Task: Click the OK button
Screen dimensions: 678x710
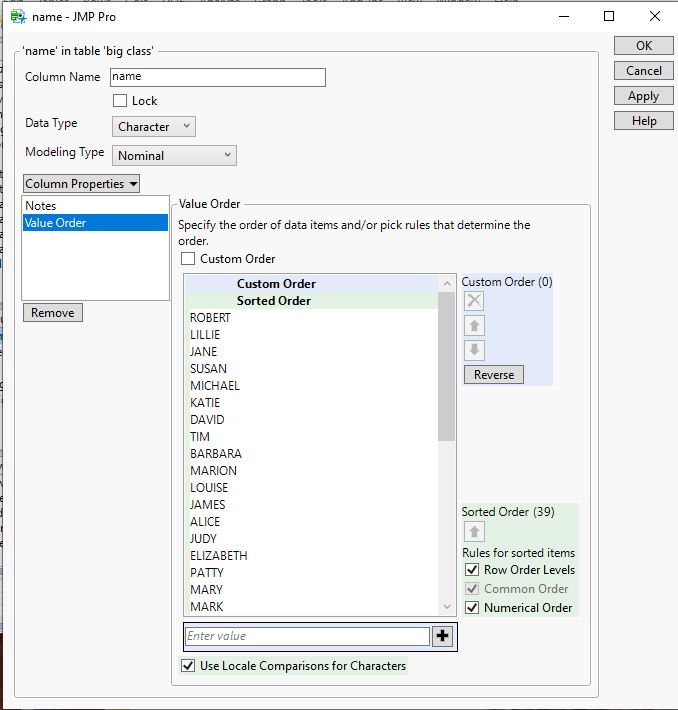Action: (x=644, y=46)
